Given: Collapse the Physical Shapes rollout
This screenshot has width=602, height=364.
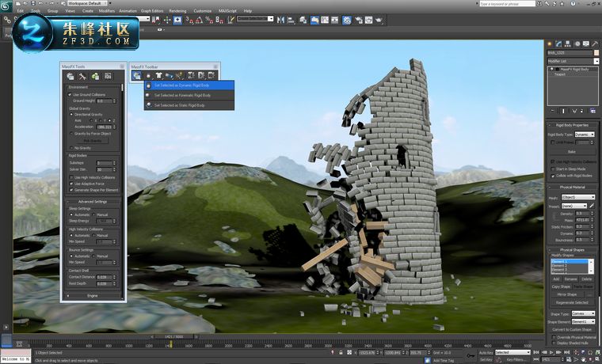Looking at the screenshot, I should [x=572, y=250].
